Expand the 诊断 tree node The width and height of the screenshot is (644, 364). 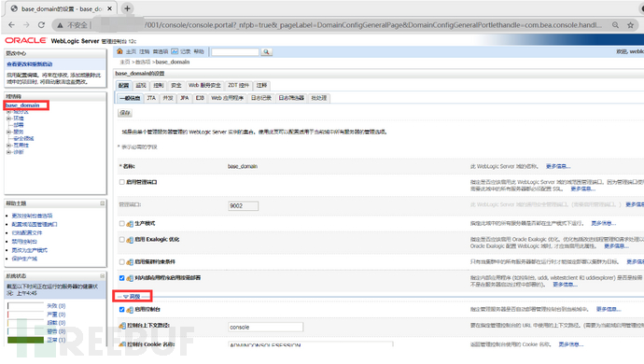(8, 152)
